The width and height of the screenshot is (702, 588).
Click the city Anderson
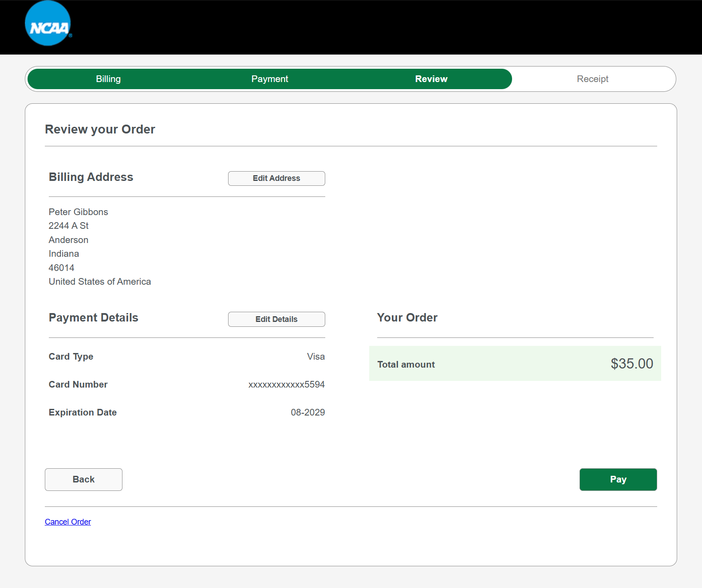coord(69,240)
